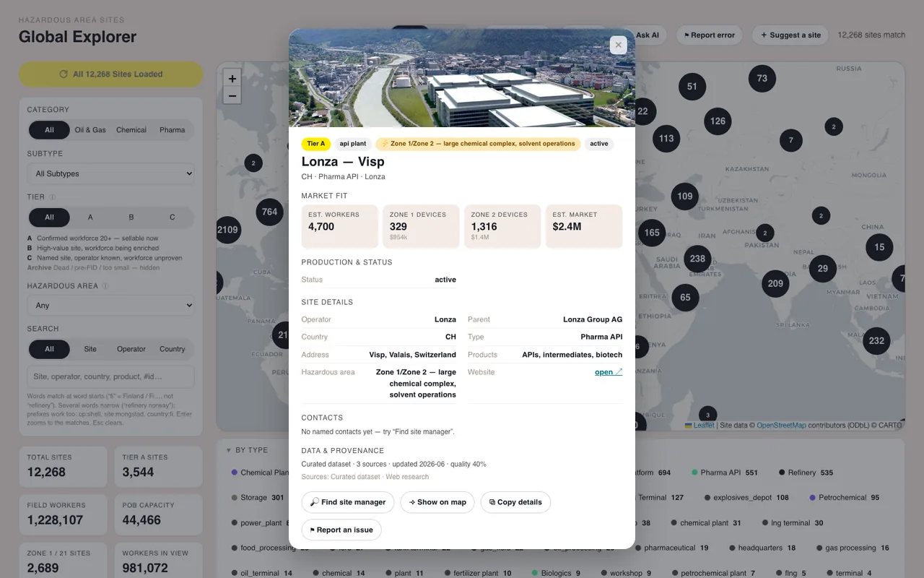Click Show on map button
This screenshot has width=924, height=578.
point(437,502)
